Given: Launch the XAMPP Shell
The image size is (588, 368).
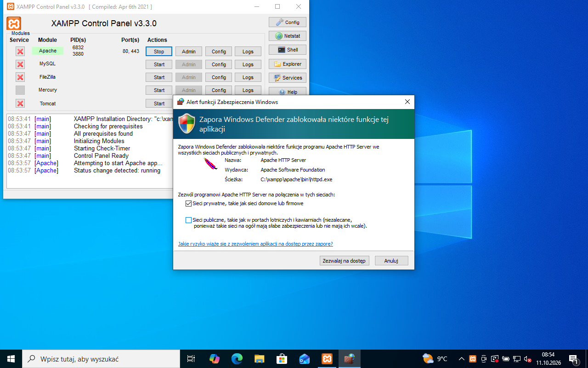Looking at the screenshot, I should 288,50.
